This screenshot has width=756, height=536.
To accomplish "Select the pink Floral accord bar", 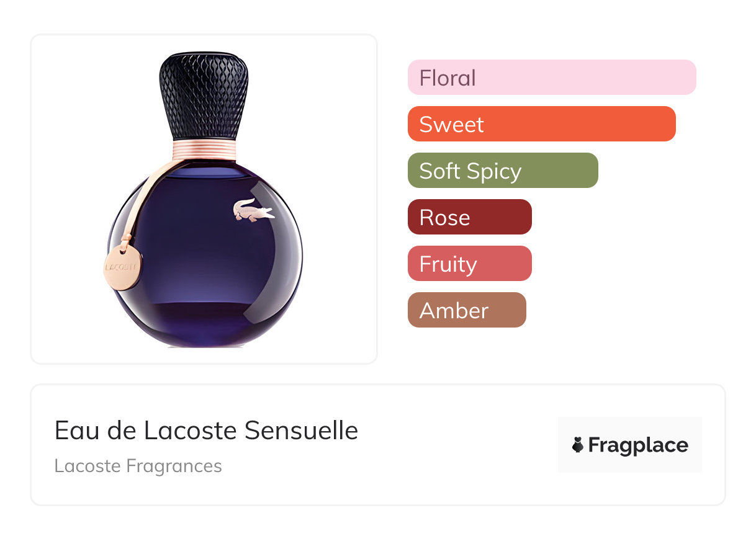I will point(551,78).
